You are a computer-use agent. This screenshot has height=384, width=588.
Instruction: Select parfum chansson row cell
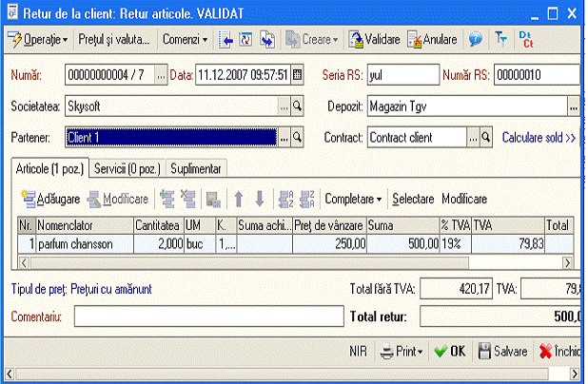click(85, 244)
